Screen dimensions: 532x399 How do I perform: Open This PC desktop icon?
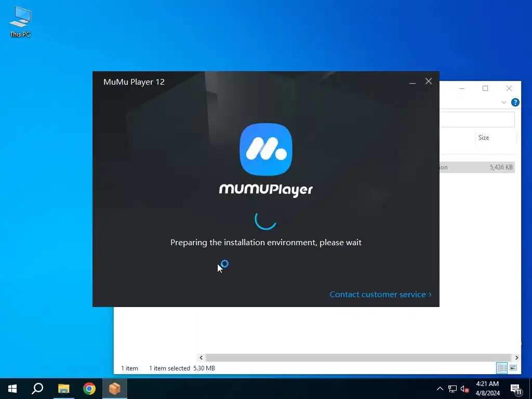point(20,21)
